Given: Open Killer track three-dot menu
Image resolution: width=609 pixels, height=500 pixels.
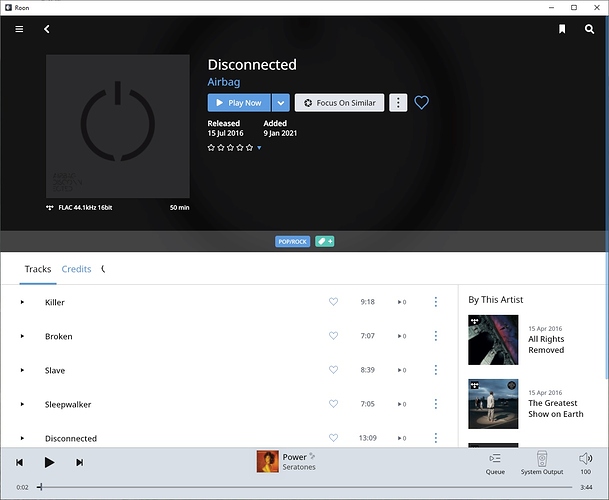Looking at the screenshot, I should tap(436, 302).
